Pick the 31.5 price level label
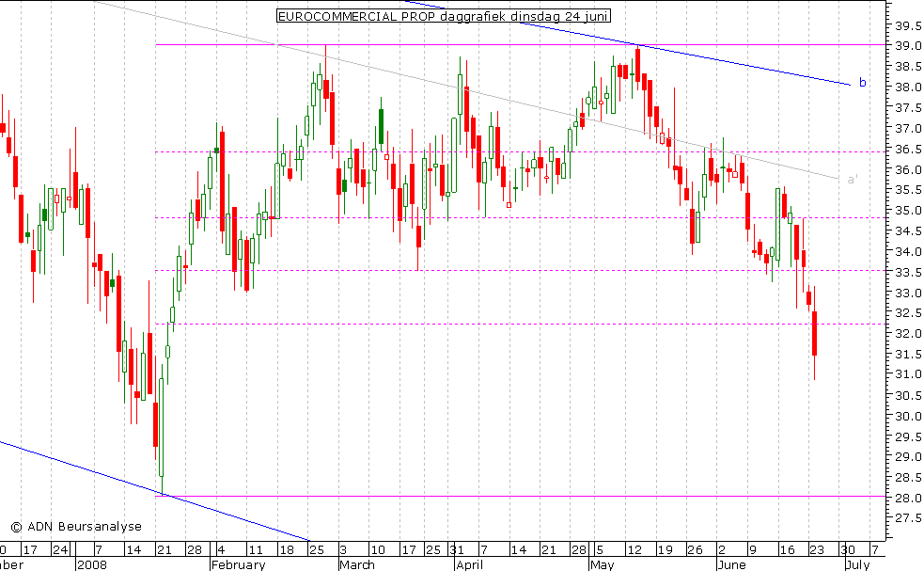Screen dimensions: 924x571 [908, 355]
